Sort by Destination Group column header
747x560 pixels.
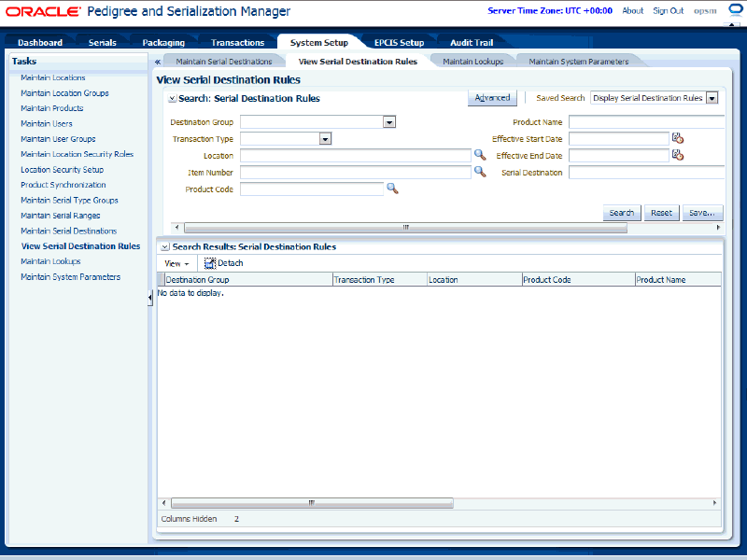(248, 279)
